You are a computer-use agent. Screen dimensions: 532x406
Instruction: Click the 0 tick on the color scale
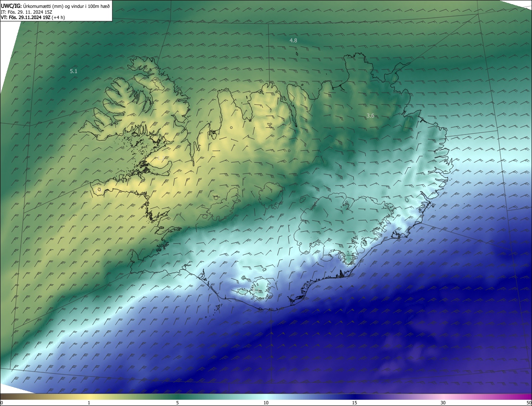[x=2, y=403]
